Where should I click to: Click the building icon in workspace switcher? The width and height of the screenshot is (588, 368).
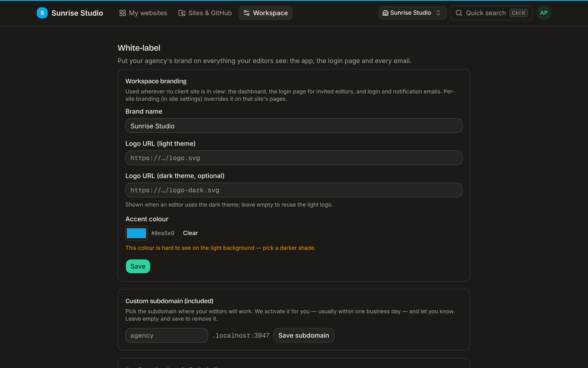[x=385, y=13]
